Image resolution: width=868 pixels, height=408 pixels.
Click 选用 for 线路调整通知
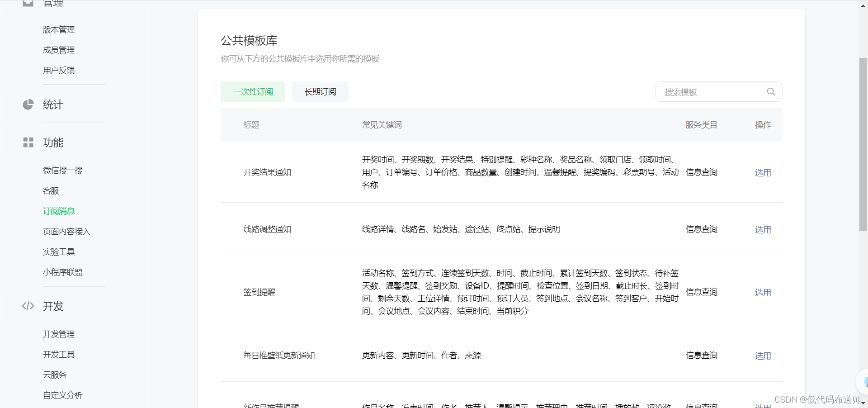click(763, 230)
